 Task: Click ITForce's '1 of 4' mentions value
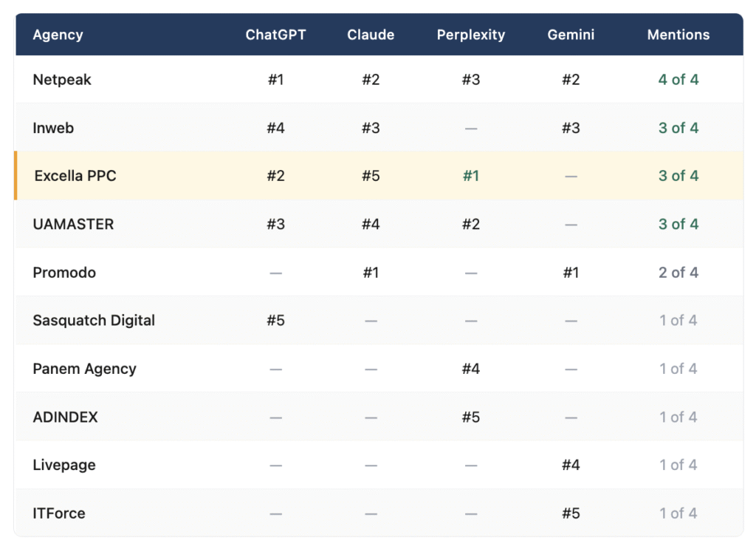tap(678, 514)
